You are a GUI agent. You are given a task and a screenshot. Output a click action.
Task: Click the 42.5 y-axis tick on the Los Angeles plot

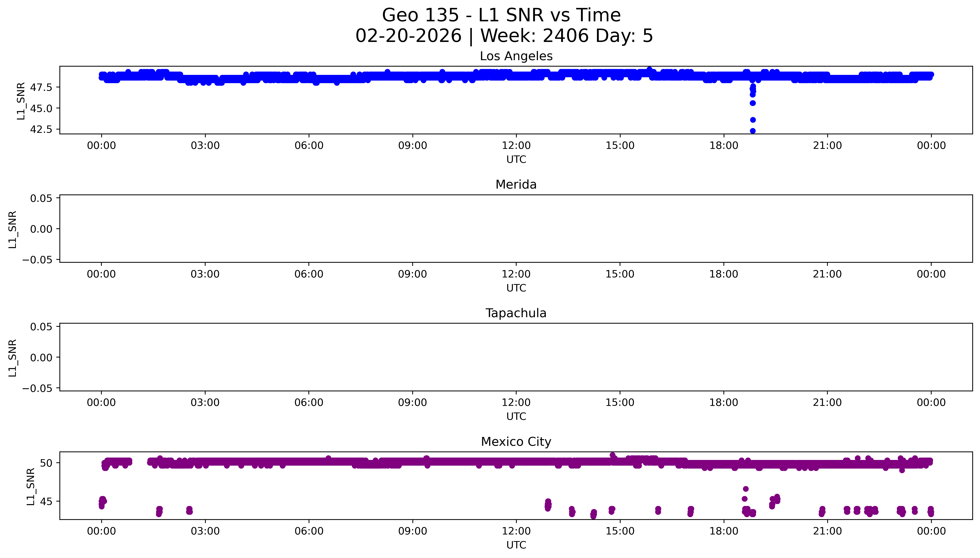click(41, 130)
